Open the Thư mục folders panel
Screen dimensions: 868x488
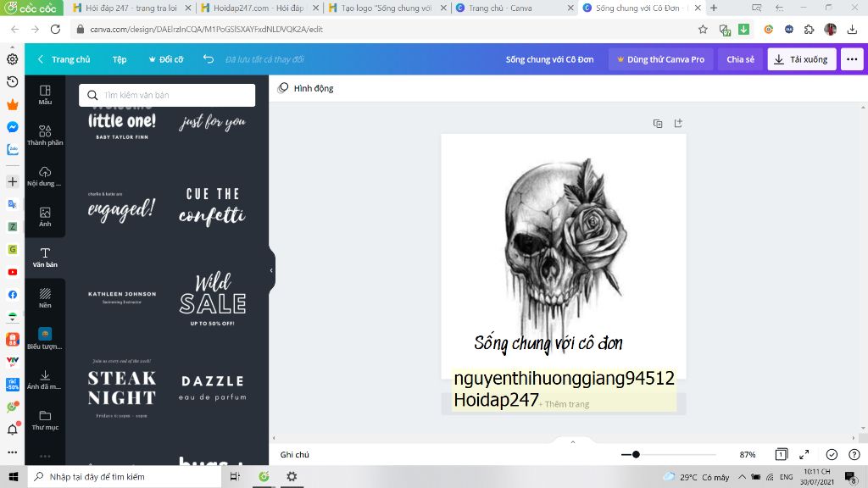[45, 420]
